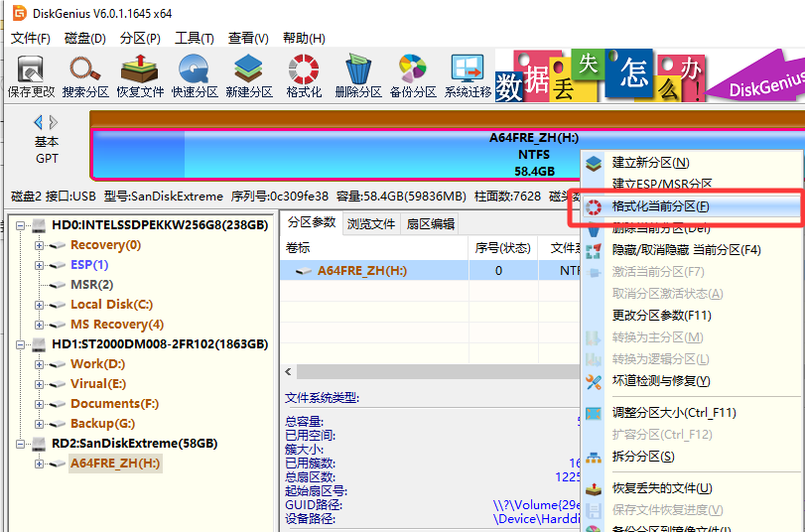805x532 pixels.
Task: Expand the Virual(E:) partition node
Action: tap(39, 384)
